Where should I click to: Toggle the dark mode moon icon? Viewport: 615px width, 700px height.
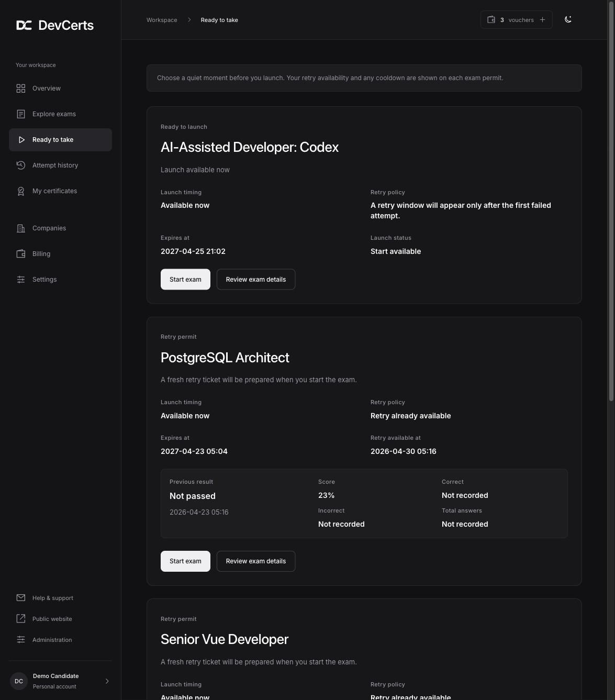click(x=568, y=19)
